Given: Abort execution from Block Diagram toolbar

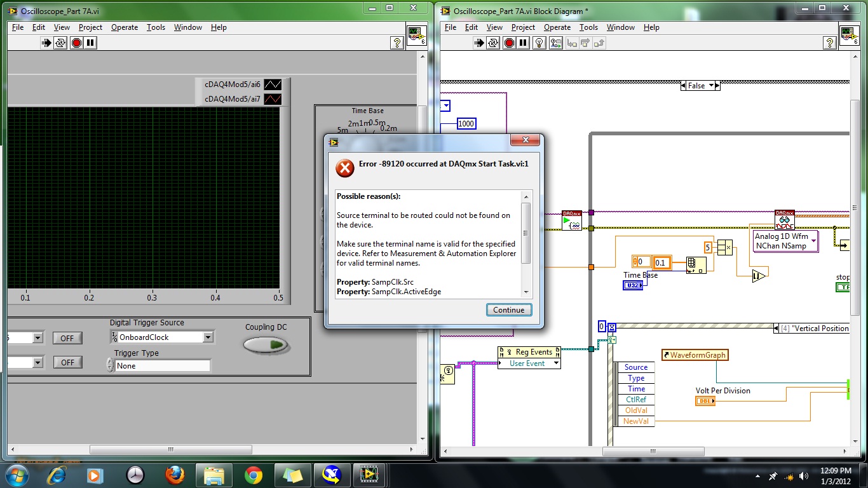Looking at the screenshot, I should (x=509, y=43).
